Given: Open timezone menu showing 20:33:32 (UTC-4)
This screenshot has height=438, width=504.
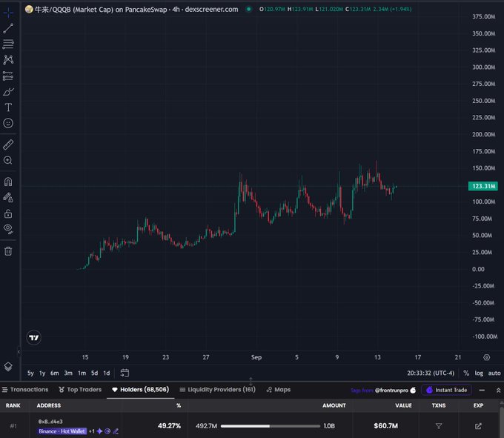Looking at the screenshot, I should pos(431,373).
